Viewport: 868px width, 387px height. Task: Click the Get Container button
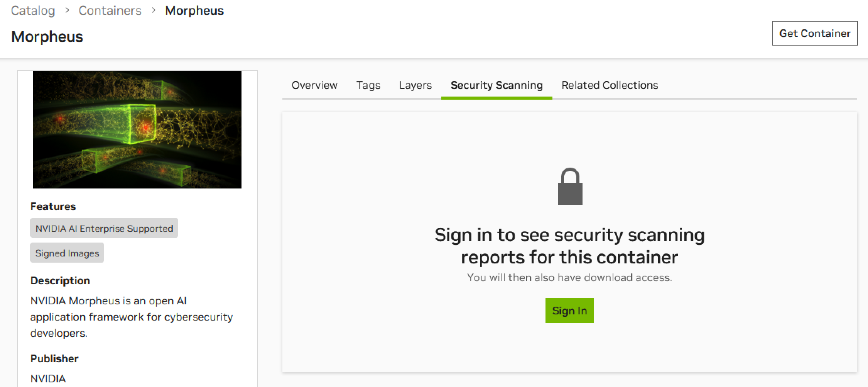click(x=815, y=33)
